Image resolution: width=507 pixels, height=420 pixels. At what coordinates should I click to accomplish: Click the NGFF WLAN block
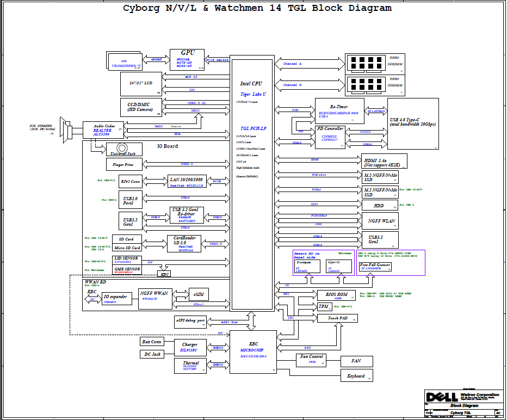tap(380, 221)
